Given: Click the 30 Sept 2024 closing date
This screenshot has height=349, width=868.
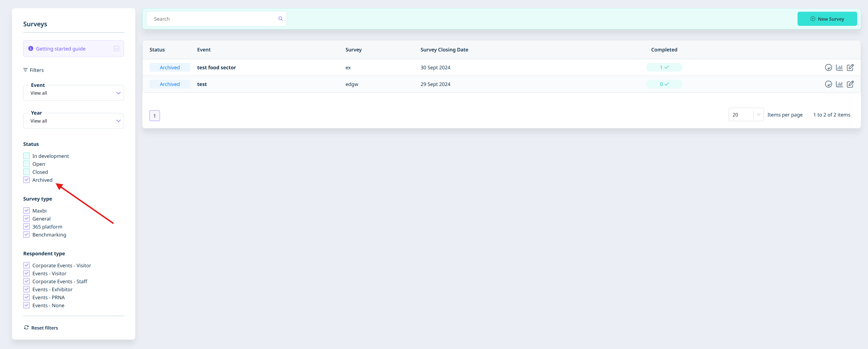Looking at the screenshot, I should (x=435, y=67).
